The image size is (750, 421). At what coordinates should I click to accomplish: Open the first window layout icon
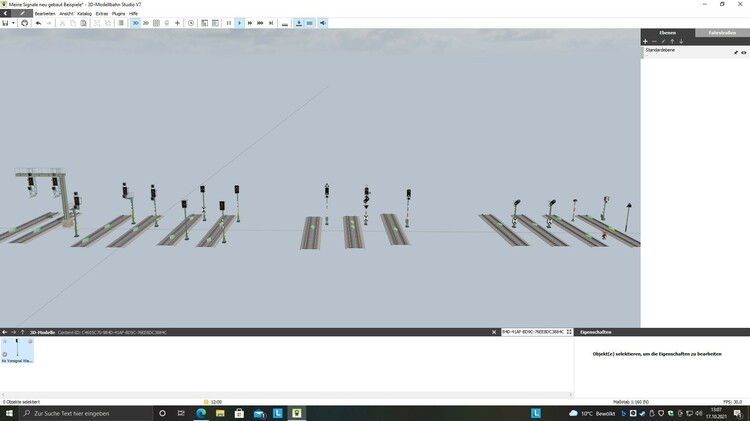204,23
